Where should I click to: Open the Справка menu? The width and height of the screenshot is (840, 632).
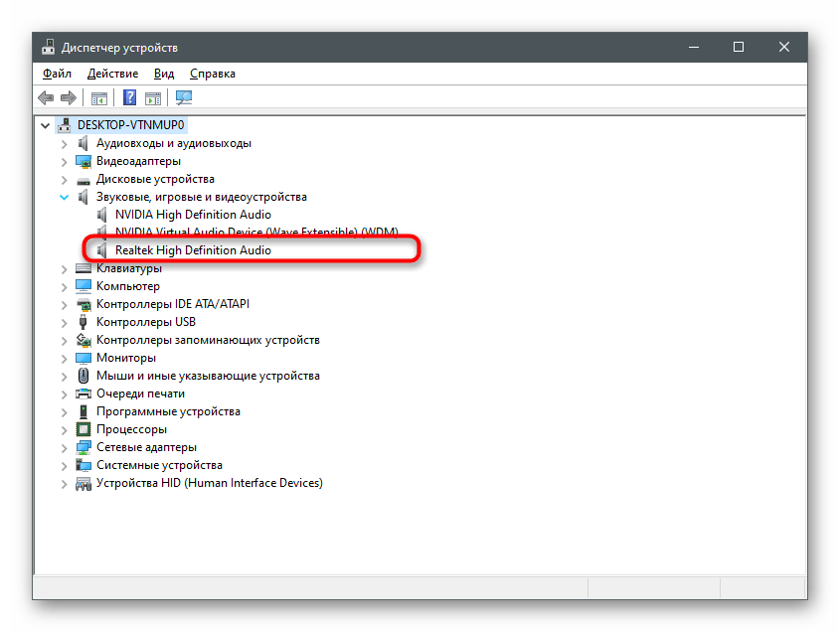(x=212, y=74)
